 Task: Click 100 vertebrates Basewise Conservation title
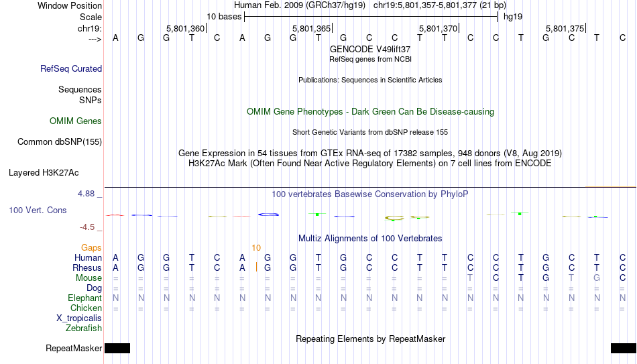370,194
